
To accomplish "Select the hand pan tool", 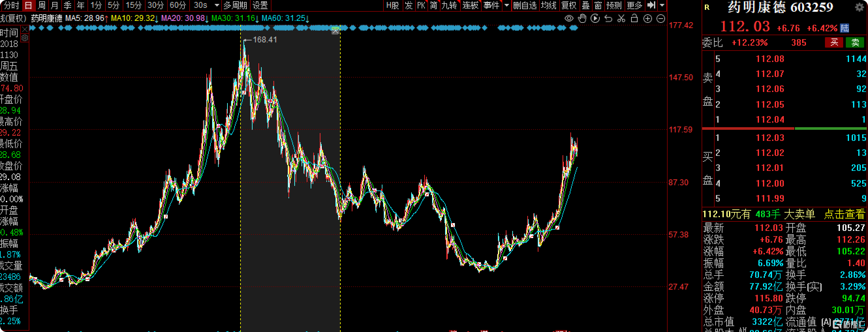I will click(x=582, y=19).
